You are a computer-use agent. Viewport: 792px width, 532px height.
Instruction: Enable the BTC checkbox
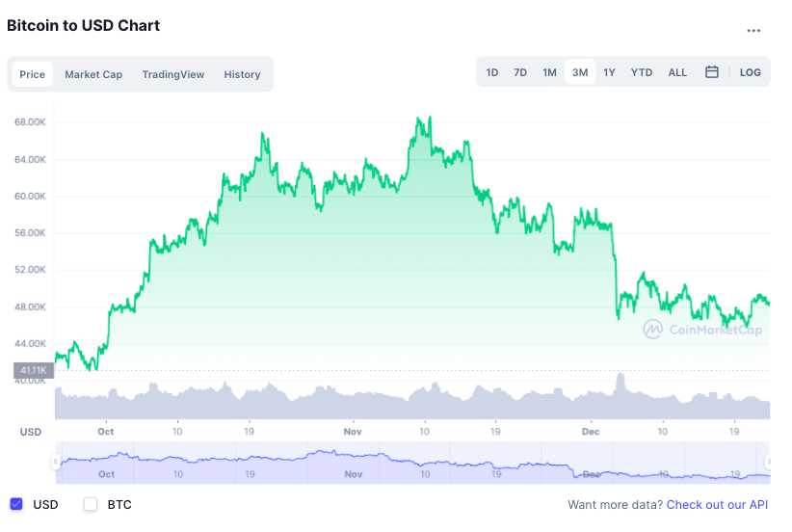[91, 504]
